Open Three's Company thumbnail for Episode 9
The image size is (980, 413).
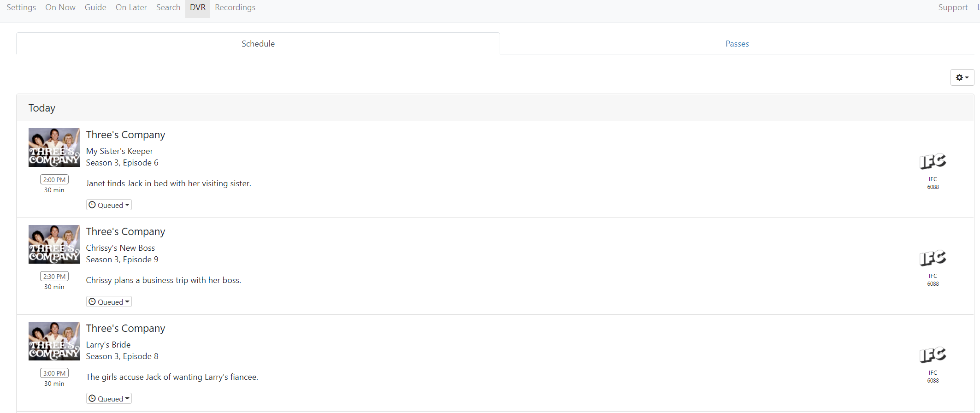pos(54,244)
